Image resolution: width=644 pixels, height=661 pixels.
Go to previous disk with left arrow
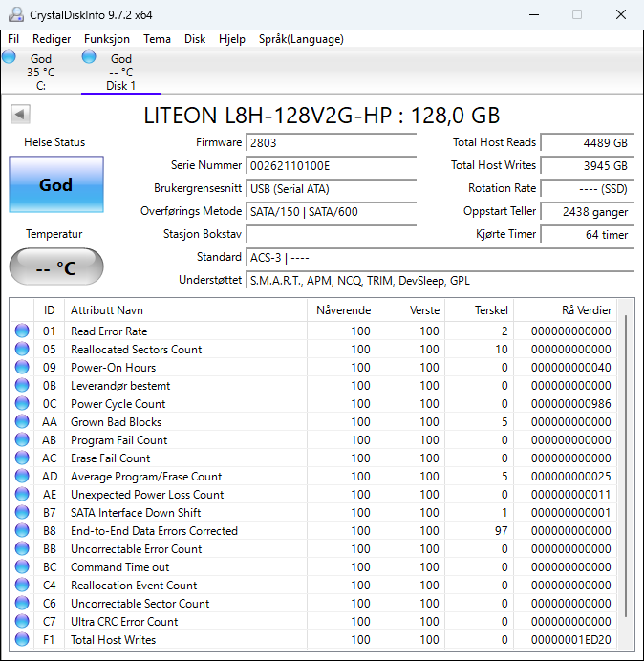click(x=20, y=114)
